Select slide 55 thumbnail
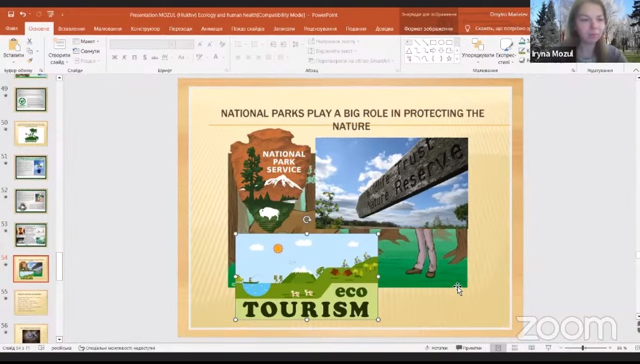The width and height of the screenshot is (640, 364). coord(31,303)
